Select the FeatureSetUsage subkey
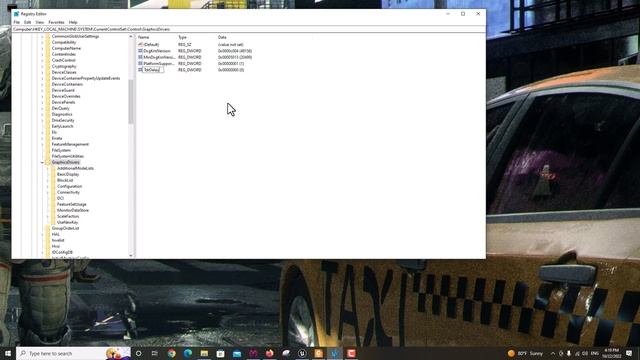 (x=71, y=204)
